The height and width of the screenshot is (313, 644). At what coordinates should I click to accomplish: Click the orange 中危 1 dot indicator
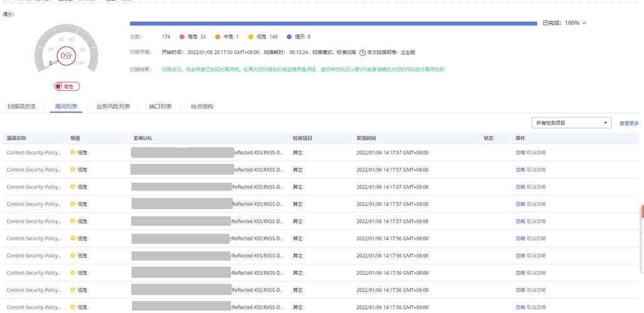tap(217, 37)
